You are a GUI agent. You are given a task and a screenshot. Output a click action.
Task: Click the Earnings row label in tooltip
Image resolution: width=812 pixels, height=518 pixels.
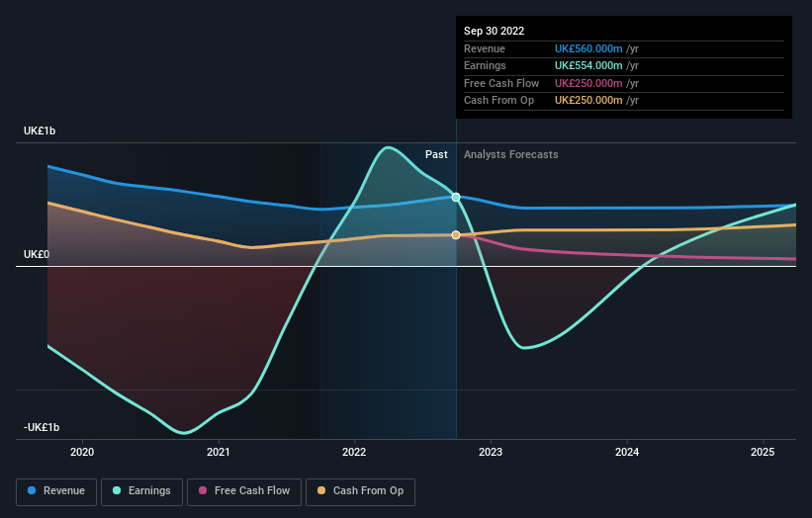tap(485, 65)
